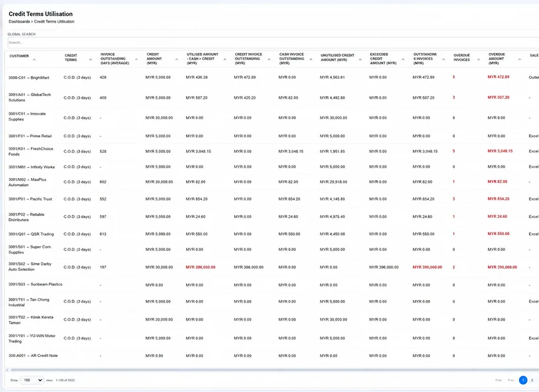Sort by Cash Invoice Outstanding column arrow

[311, 60]
